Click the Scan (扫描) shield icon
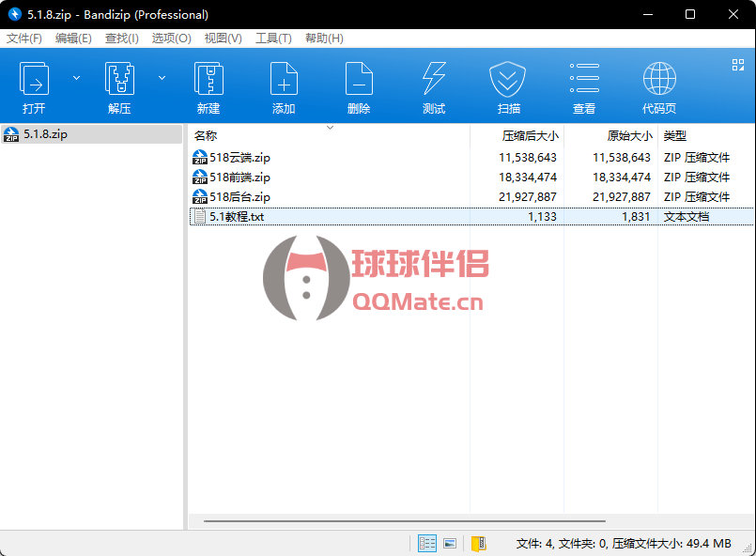The height and width of the screenshot is (556, 756). [508, 79]
